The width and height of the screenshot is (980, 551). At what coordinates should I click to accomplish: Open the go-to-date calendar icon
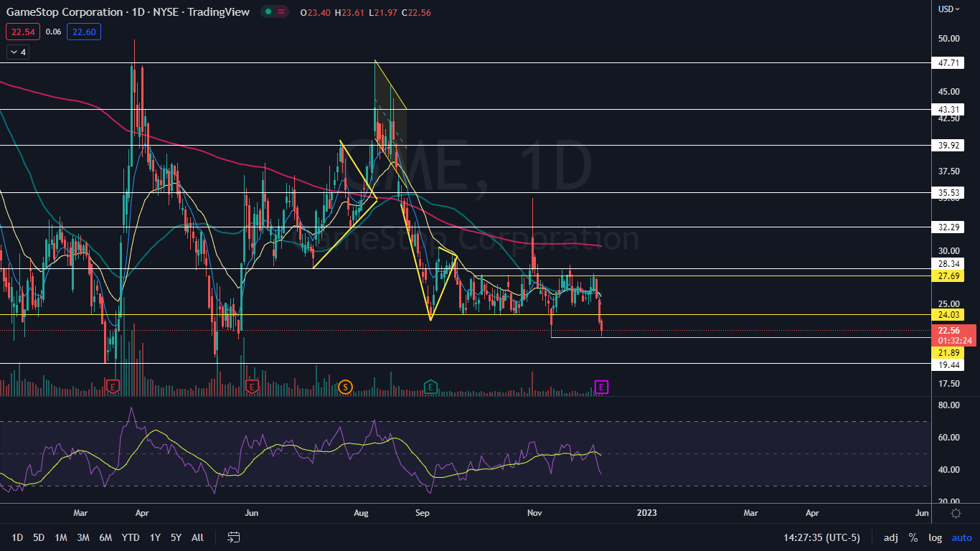[x=234, y=537]
